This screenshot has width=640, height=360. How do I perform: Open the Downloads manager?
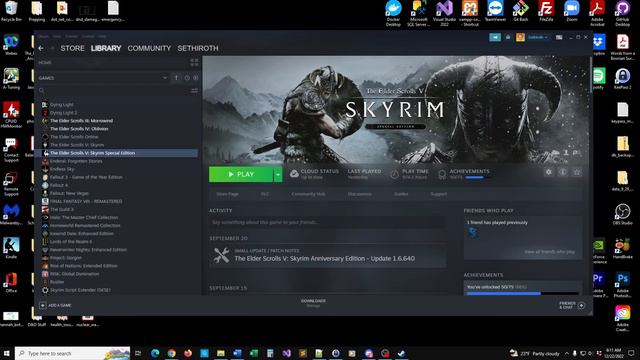pos(313,303)
